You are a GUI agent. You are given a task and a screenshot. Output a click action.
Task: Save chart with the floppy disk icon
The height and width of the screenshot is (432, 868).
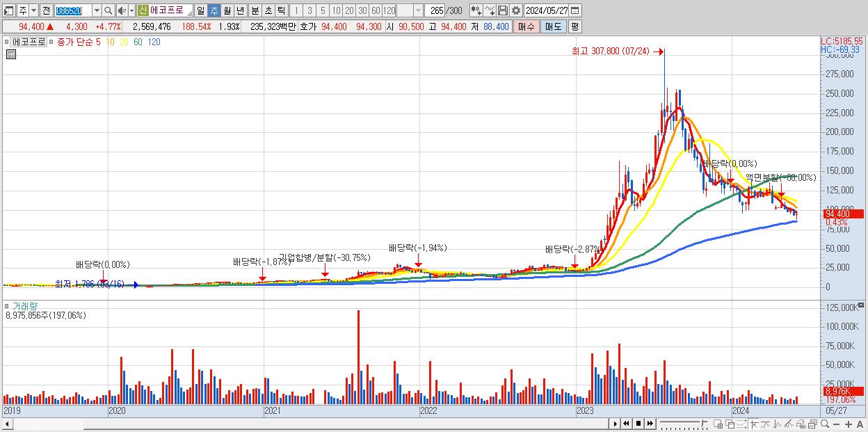point(503,10)
